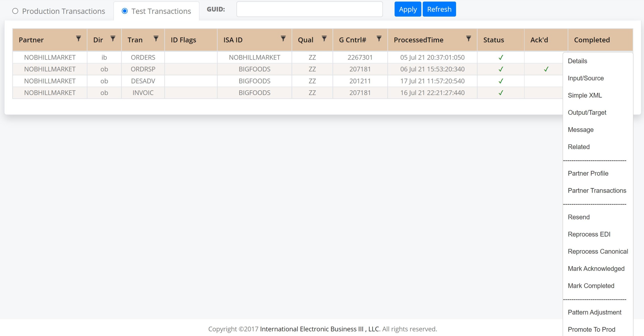Choose Details from the context menu
Screen dimensions: 644x336
pyautogui.click(x=577, y=61)
